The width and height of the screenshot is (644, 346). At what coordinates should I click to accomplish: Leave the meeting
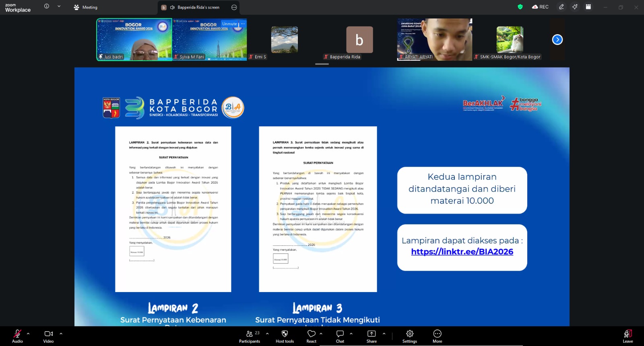click(628, 336)
